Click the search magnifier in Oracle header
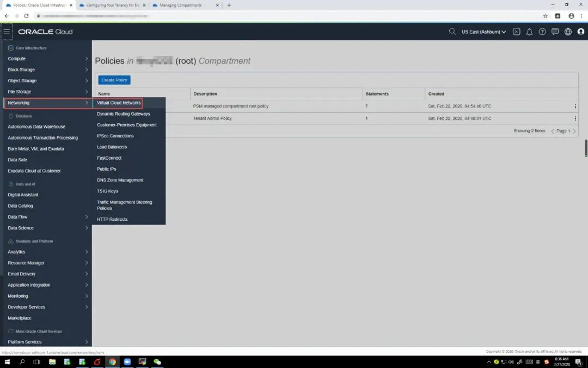The image size is (588, 368). [452, 32]
